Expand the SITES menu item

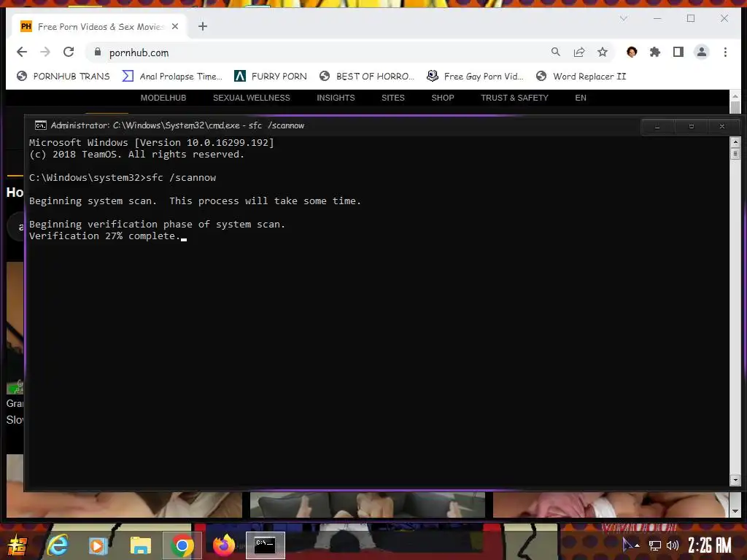pos(393,98)
